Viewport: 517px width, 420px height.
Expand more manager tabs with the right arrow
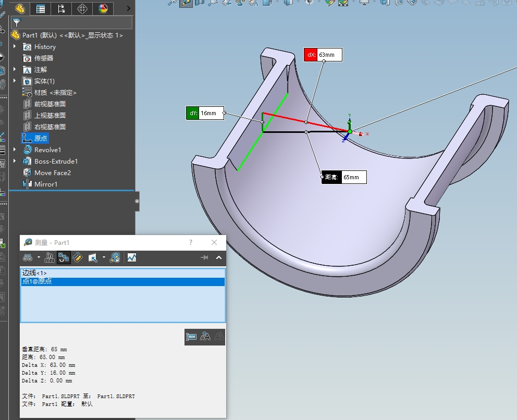129,8
